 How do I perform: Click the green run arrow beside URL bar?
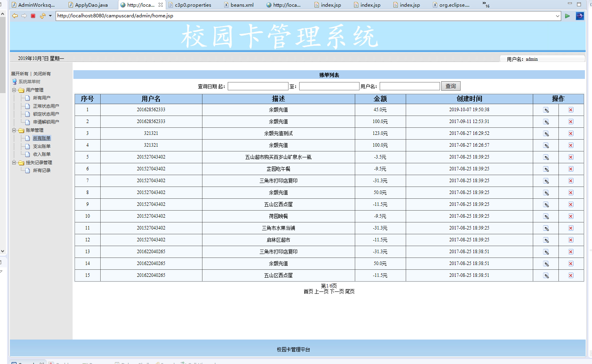(568, 16)
